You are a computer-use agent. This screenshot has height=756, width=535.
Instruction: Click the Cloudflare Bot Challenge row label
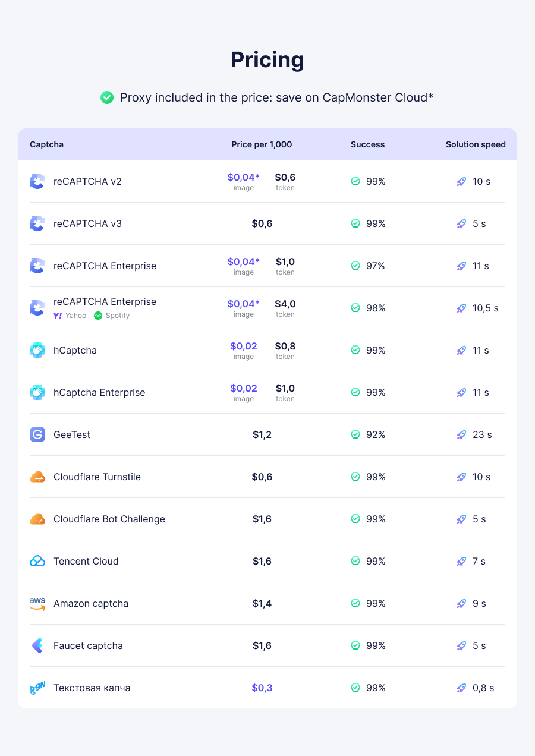point(109,519)
